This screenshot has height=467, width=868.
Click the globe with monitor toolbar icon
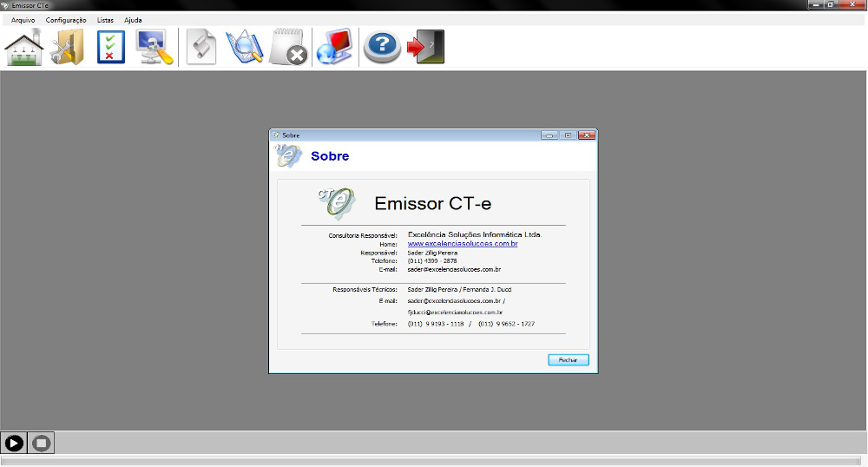click(x=334, y=47)
